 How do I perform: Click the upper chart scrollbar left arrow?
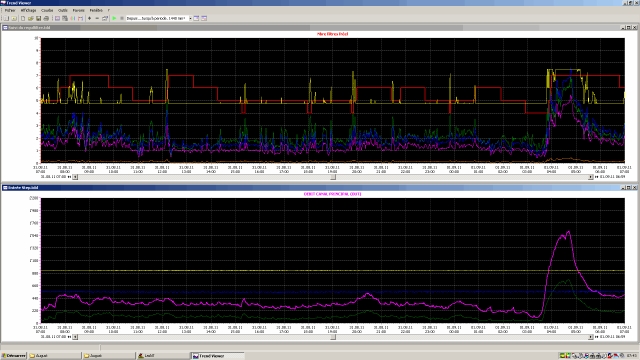[x=75, y=177]
